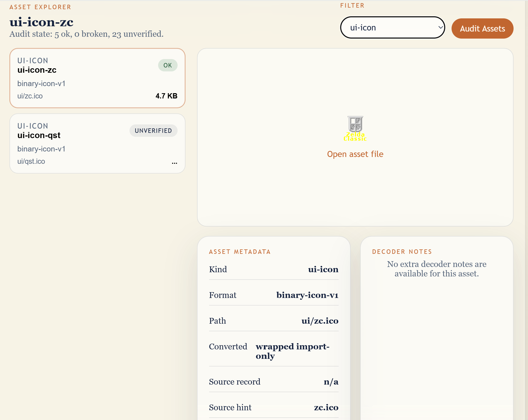The width and height of the screenshot is (528, 420).
Task: Select the ui-icon-zc asset card
Action: point(97,78)
